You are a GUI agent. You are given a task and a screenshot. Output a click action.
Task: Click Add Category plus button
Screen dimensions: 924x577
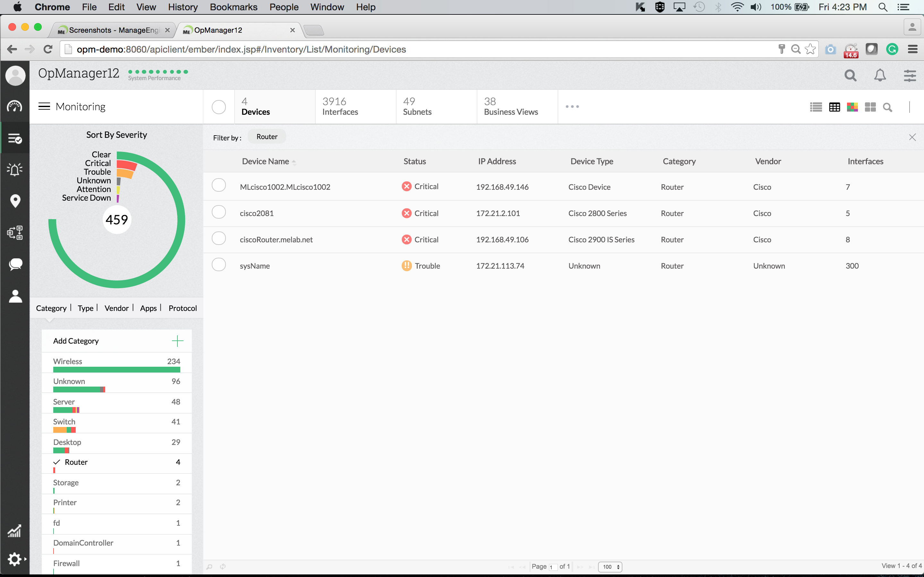point(177,341)
